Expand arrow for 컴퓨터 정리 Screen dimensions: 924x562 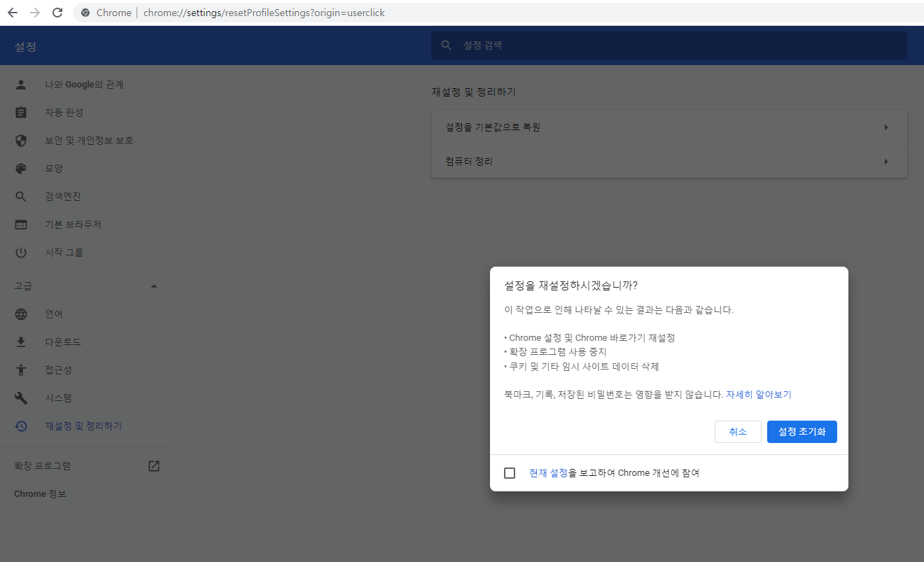click(x=885, y=162)
